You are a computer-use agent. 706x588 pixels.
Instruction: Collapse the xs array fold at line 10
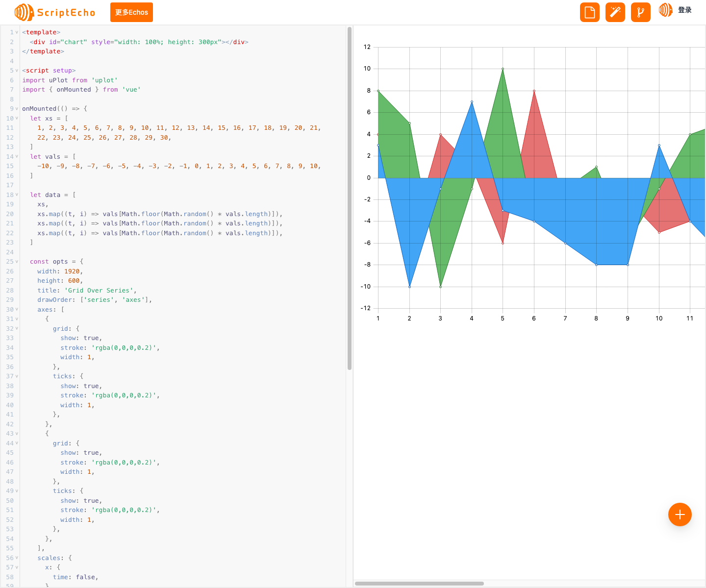coord(17,119)
